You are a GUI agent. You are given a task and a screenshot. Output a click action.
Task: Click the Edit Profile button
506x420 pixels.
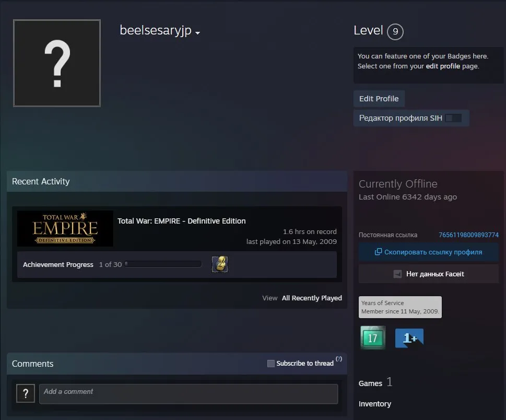pos(379,98)
